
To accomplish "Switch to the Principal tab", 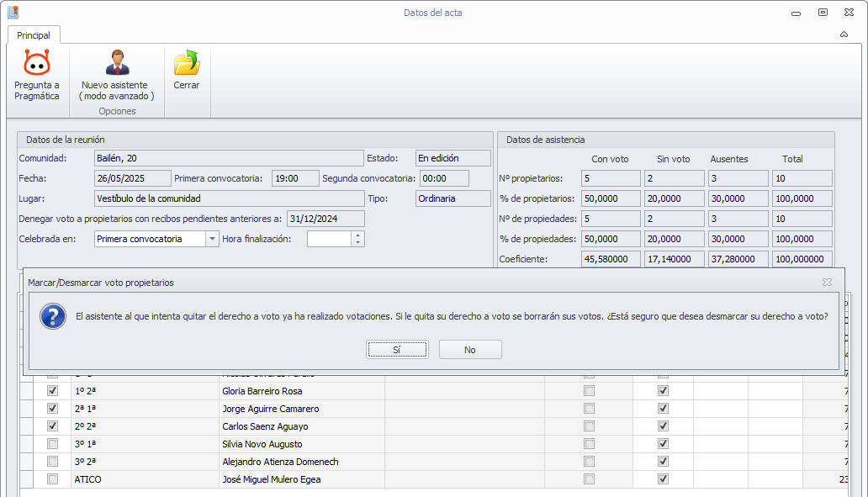I will (x=33, y=35).
